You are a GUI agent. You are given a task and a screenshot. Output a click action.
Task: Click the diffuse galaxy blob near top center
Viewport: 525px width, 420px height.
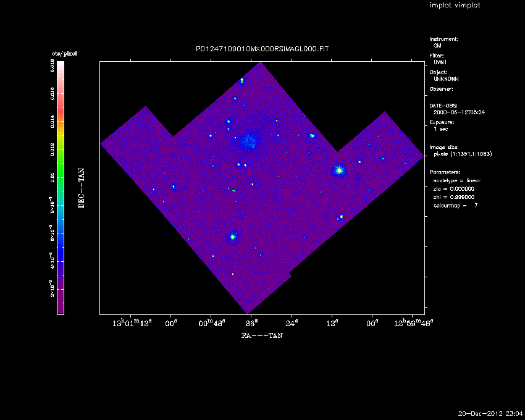pyautogui.click(x=250, y=140)
